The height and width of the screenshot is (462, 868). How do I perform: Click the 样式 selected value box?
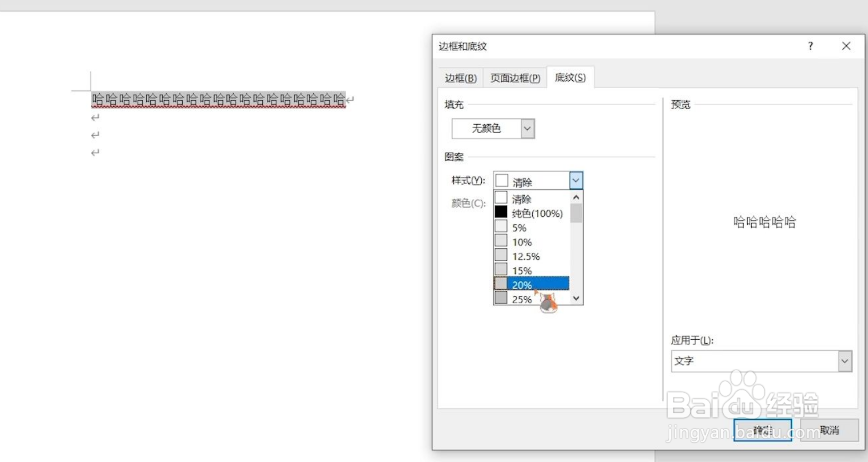tap(531, 181)
